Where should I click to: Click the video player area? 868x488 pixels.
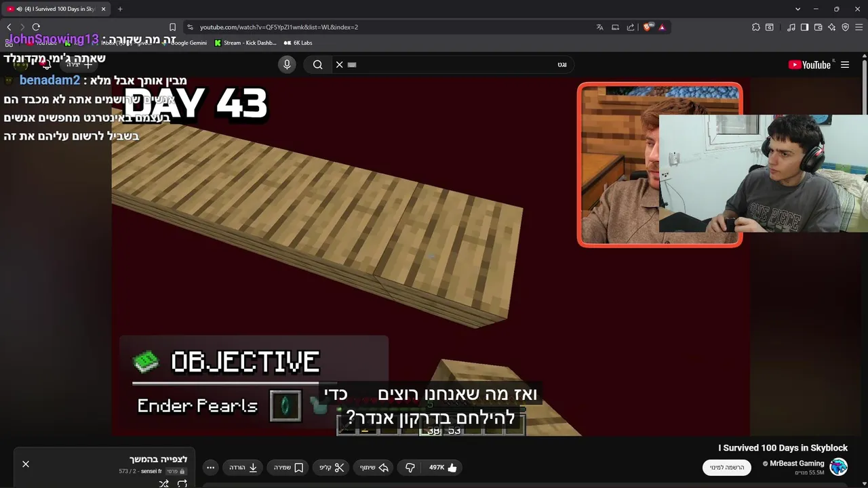pyautogui.click(x=431, y=256)
